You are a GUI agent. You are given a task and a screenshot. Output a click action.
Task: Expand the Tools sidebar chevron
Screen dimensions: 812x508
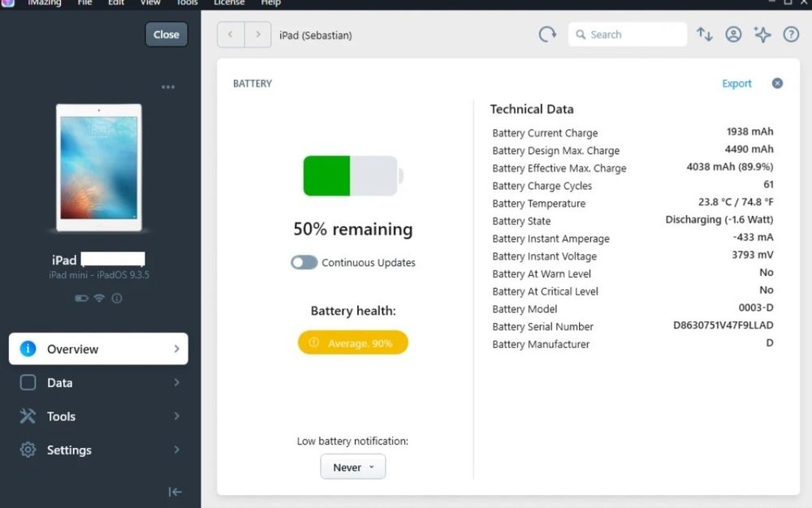pyautogui.click(x=176, y=416)
